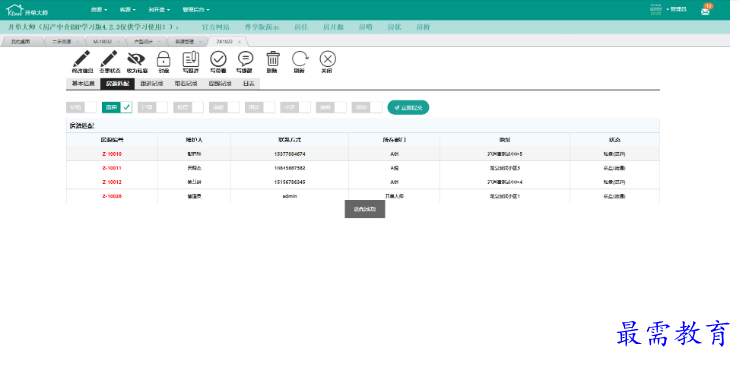
Task: Enable the 小区 match toggle
Action: (296, 107)
